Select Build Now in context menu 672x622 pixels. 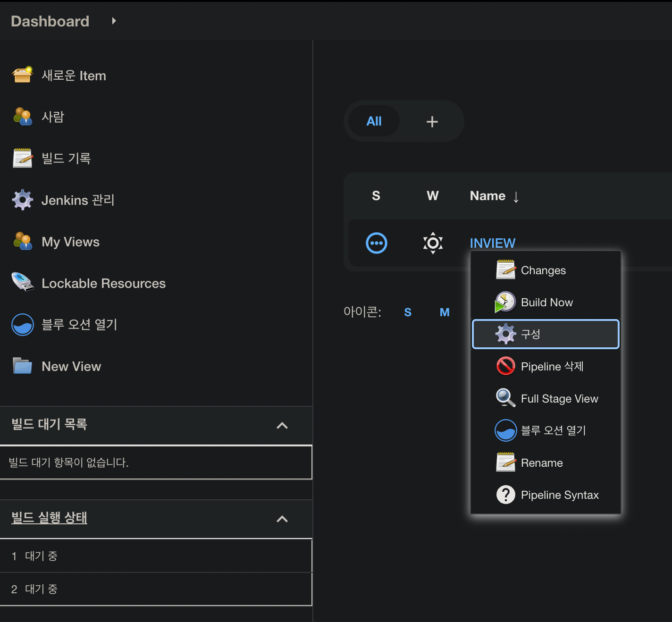click(x=546, y=303)
